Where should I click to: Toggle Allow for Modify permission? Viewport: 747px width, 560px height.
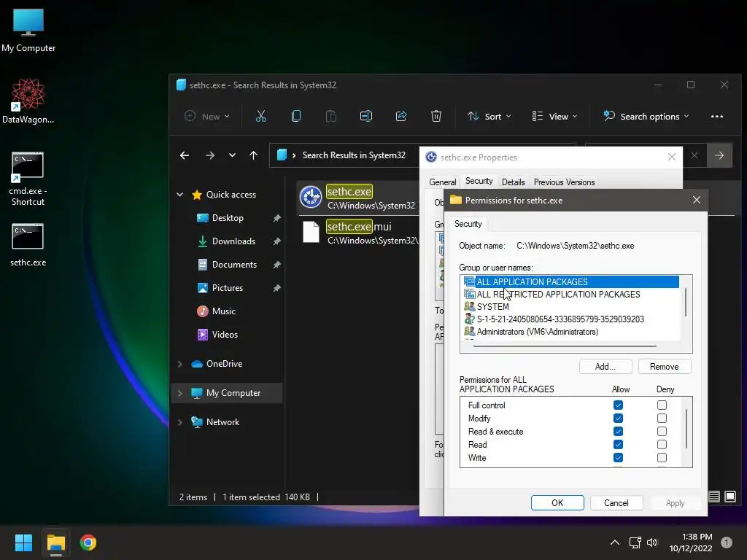point(619,418)
